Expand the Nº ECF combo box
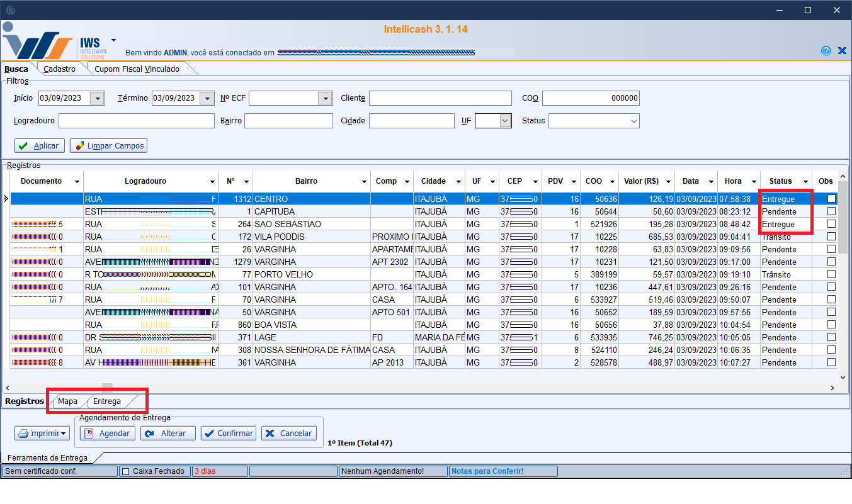The height and width of the screenshot is (504, 852). point(325,98)
